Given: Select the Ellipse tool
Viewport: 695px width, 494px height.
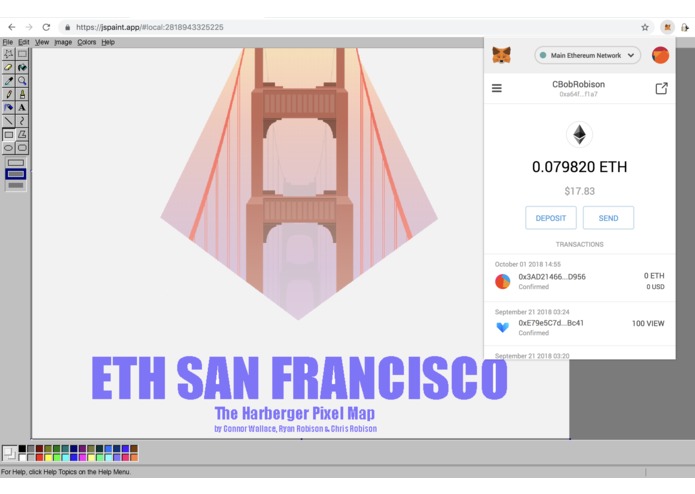Looking at the screenshot, I should click(8, 148).
